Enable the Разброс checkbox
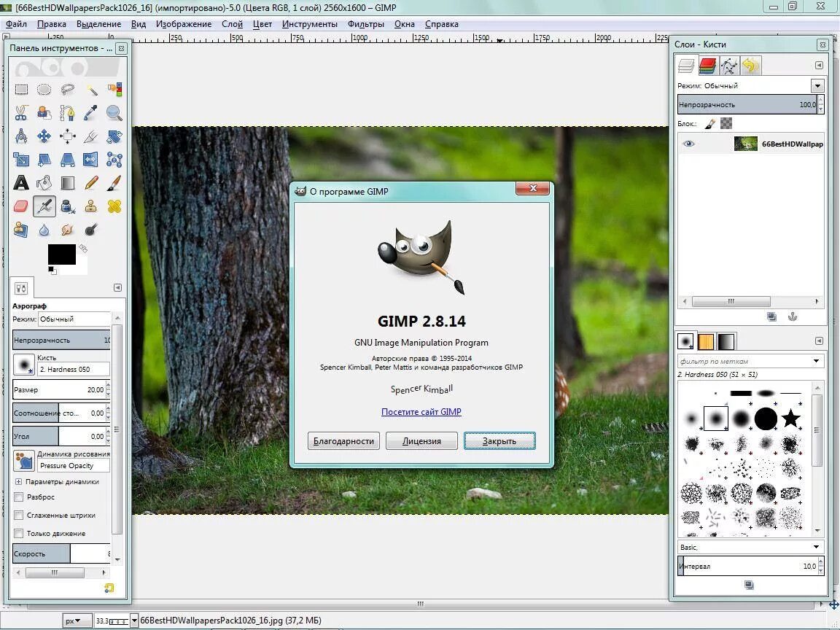 point(19,497)
